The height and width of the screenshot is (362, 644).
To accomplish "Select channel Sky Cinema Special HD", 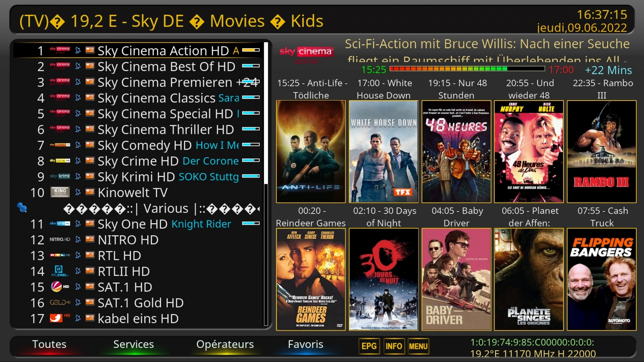I will click(x=139, y=113).
